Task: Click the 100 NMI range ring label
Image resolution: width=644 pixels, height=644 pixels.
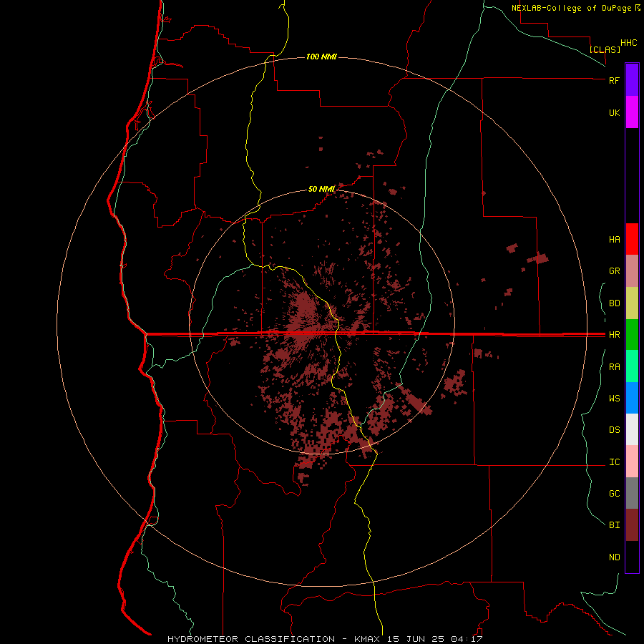Action: point(321,57)
